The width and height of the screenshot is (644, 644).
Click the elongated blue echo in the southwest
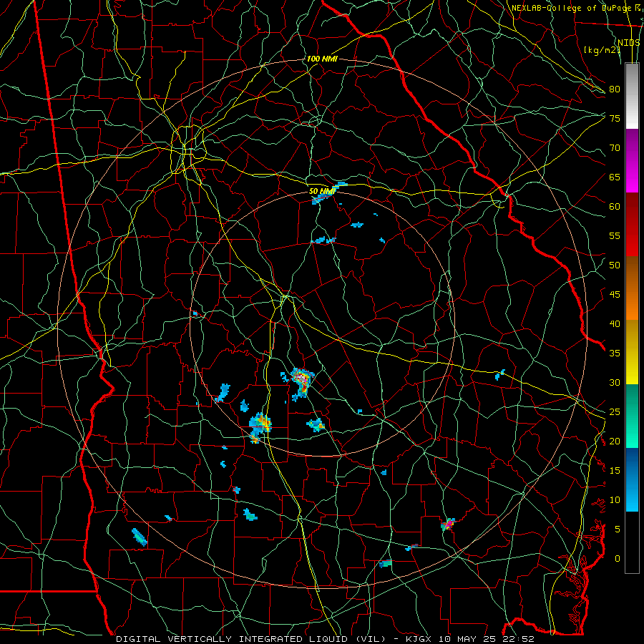click(x=140, y=537)
